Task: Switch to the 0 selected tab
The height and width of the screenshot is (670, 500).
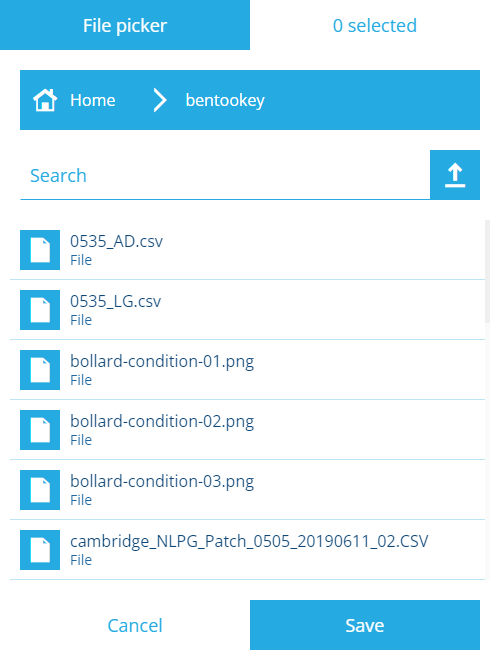Action: pyautogui.click(x=375, y=25)
